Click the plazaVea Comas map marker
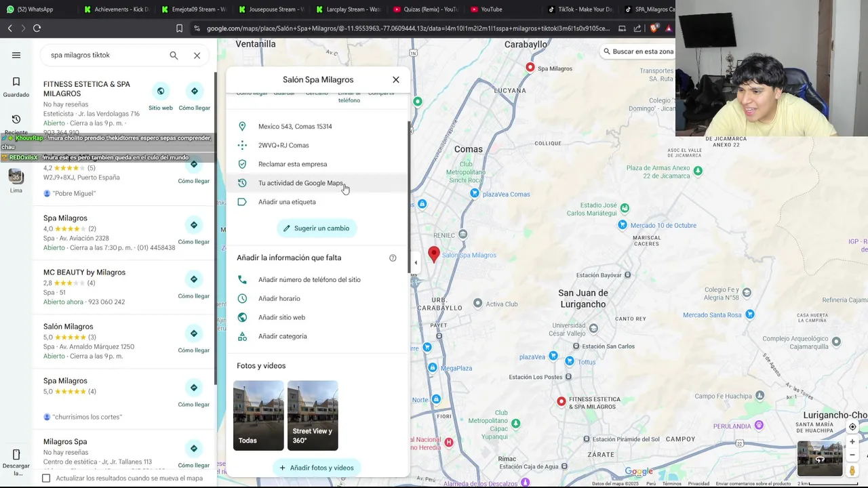This screenshot has width=868, height=488. pyautogui.click(x=475, y=193)
